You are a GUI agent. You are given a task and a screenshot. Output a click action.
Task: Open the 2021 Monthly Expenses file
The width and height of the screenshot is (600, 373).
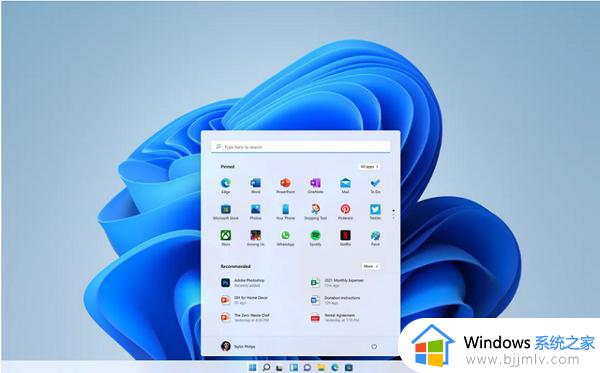(x=337, y=283)
